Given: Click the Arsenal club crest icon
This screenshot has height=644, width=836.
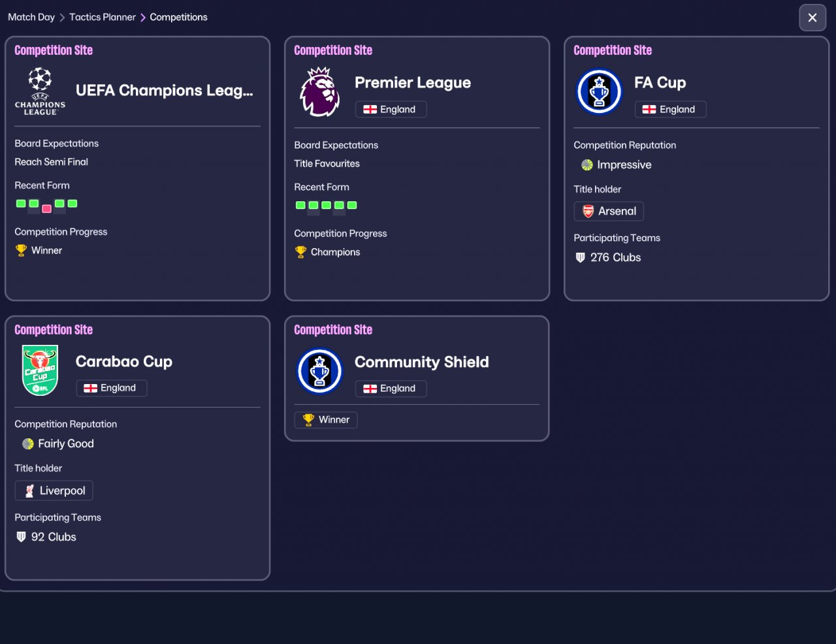Looking at the screenshot, I should 588,211.
